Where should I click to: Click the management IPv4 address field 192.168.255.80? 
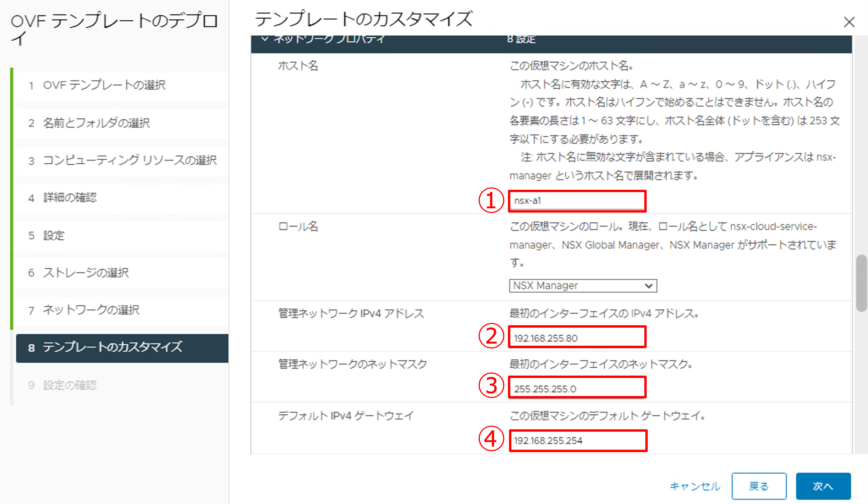pos(577,337)
